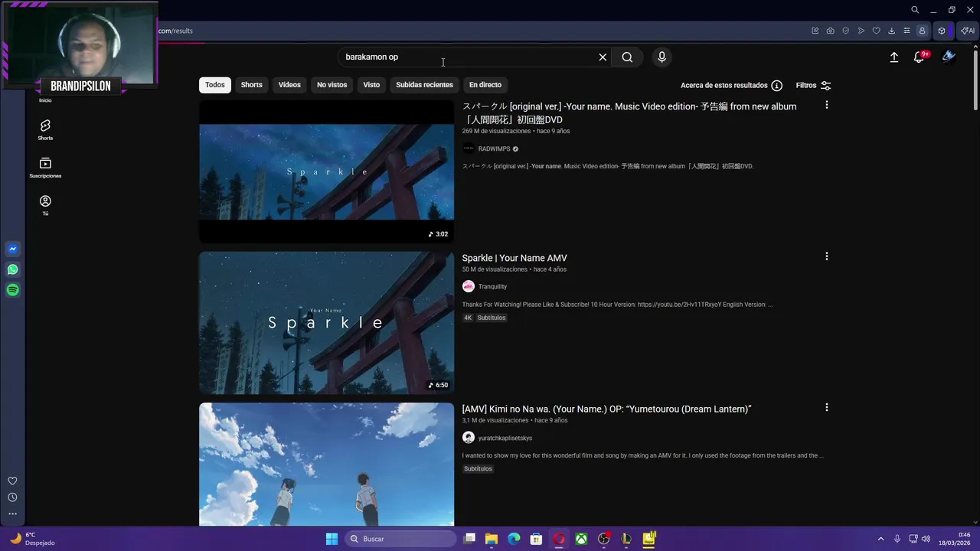Add page to bookmarks with heart
Screen dimensions: 980x551
click(x=877, y=31)
